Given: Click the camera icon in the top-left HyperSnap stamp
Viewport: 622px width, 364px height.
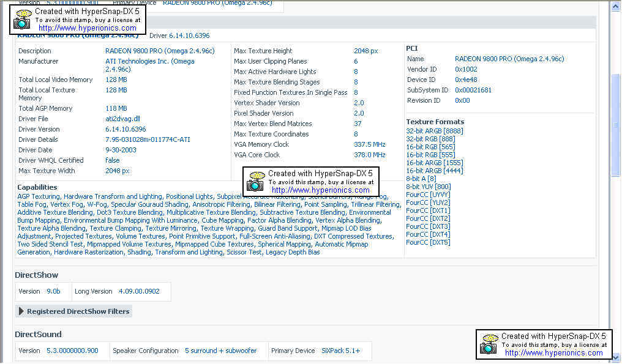Looking at the screenshot, I should tap(23, 20).
